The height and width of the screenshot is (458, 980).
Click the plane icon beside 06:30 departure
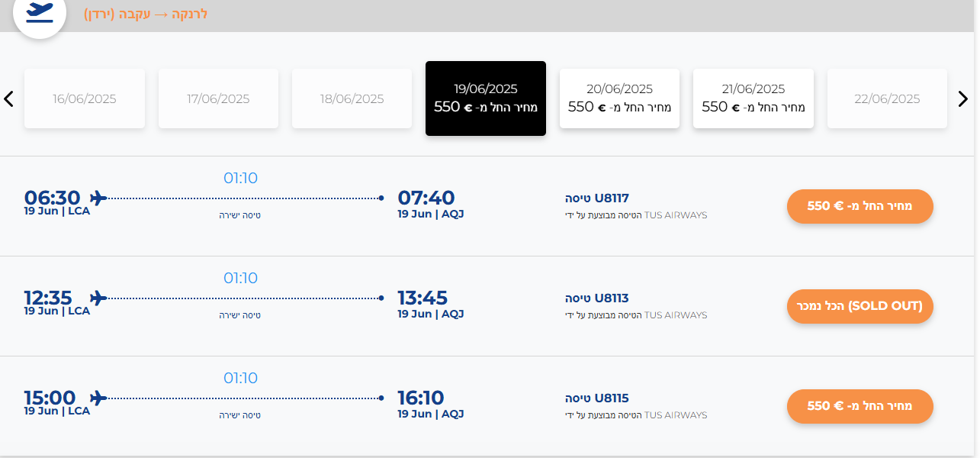(x=98, y=198)
